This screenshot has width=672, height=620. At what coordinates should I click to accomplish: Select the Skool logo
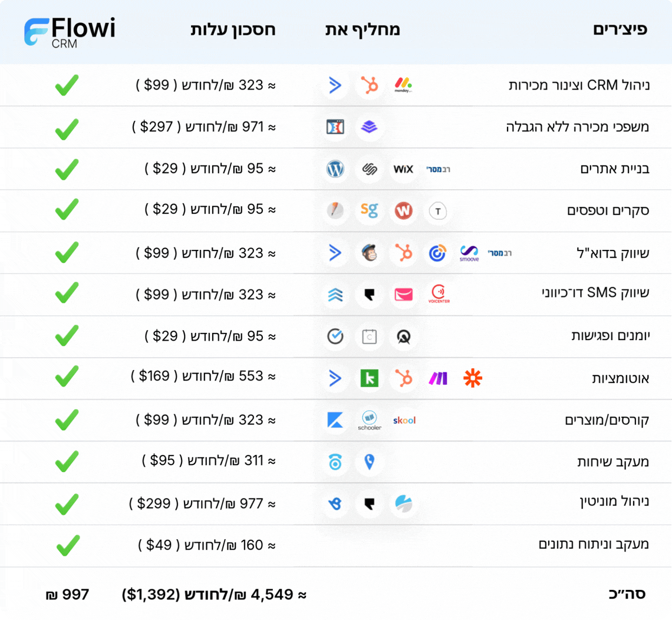tap(404, 420)
